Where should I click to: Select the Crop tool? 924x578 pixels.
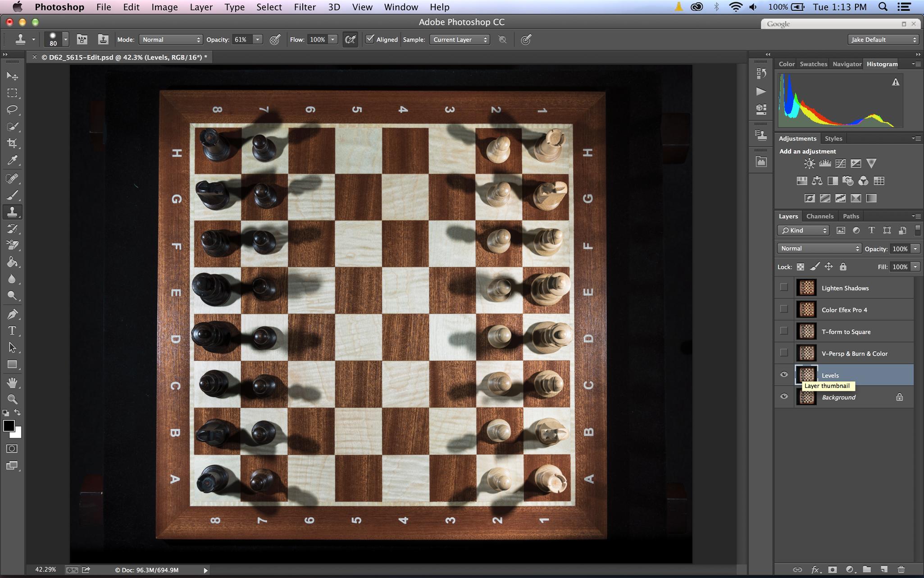[x=12, y=143]
